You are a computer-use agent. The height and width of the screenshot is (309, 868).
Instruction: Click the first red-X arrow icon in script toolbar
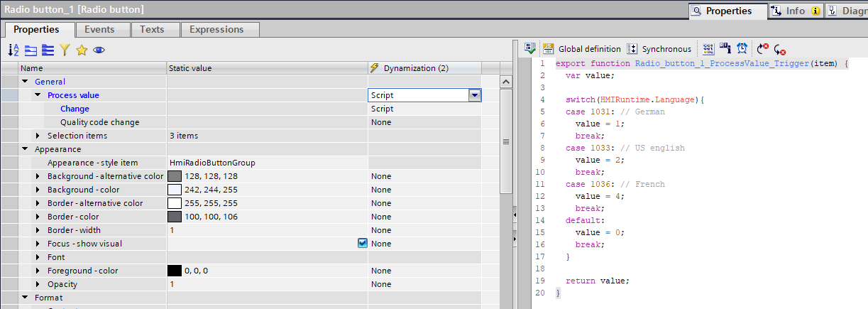tap(762, 48)
